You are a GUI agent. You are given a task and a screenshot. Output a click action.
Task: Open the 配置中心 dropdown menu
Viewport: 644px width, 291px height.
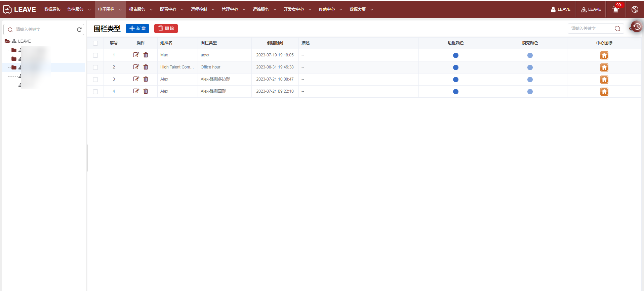(171, 9)
